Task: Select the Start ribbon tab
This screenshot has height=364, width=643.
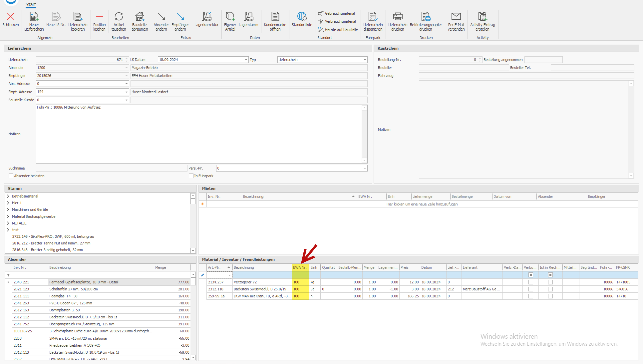Action: click(x=31, y=4)
